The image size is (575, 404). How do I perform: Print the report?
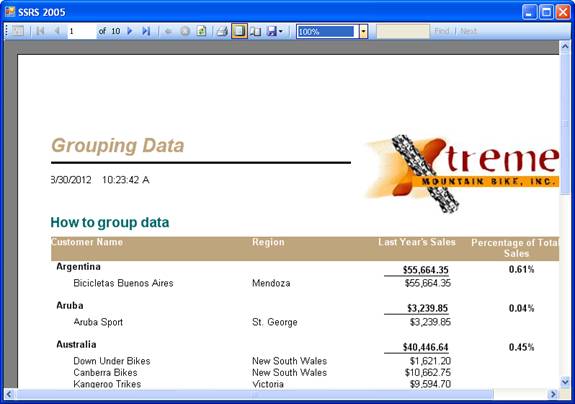[x=222, y=31]
